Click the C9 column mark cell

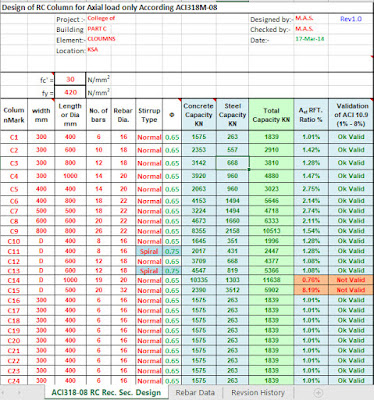(x=14, y=231)
